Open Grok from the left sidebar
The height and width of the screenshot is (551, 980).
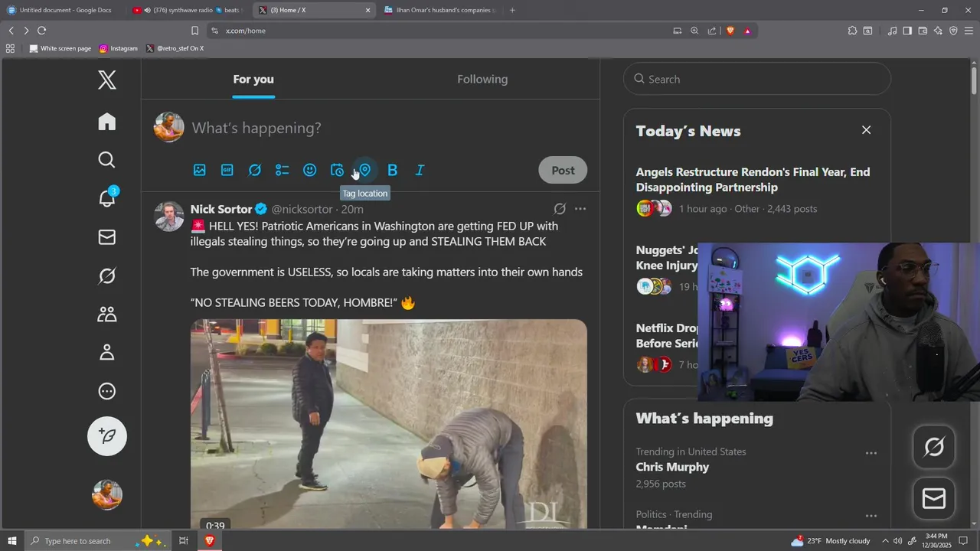tap(107, 275)
